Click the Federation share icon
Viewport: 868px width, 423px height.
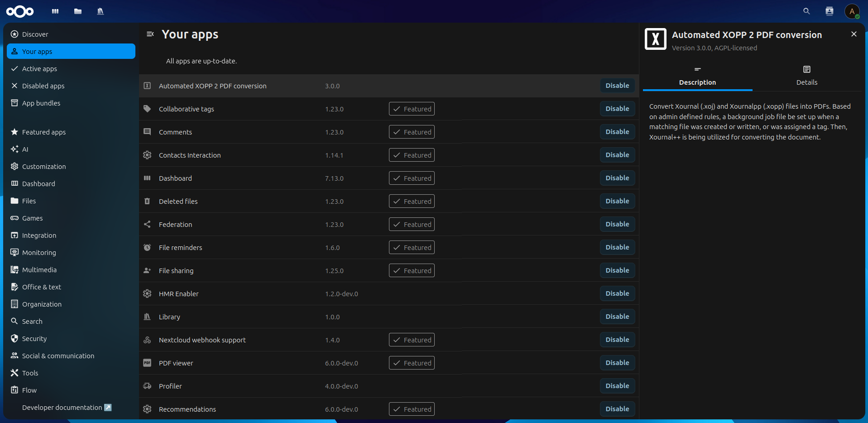click(x=147, y=224)
